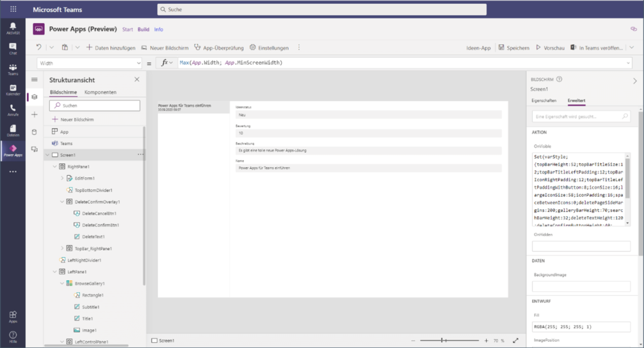The height and width of the screenshot is (348, 644).
Task: Click the undo arrow icon
Action: [x=38, y=47]
